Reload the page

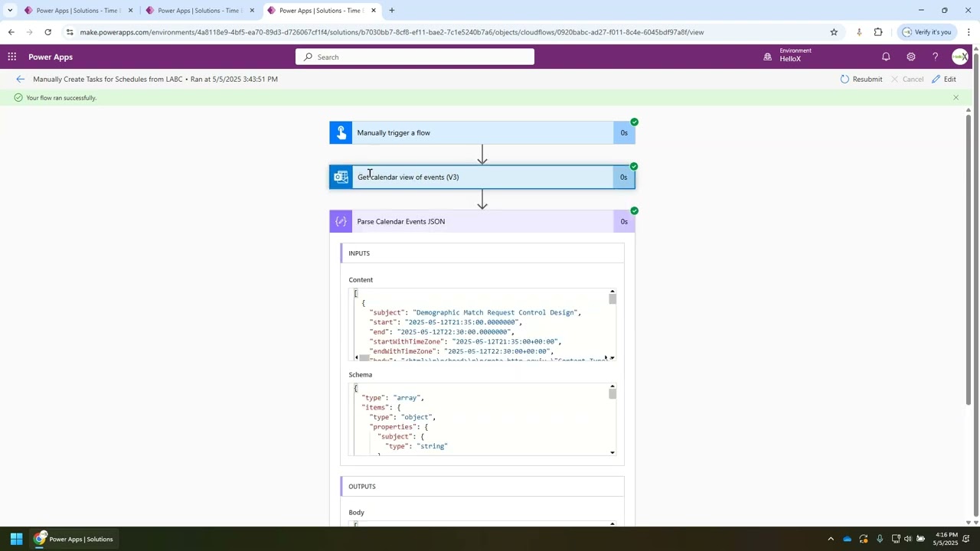click(47, 32)
